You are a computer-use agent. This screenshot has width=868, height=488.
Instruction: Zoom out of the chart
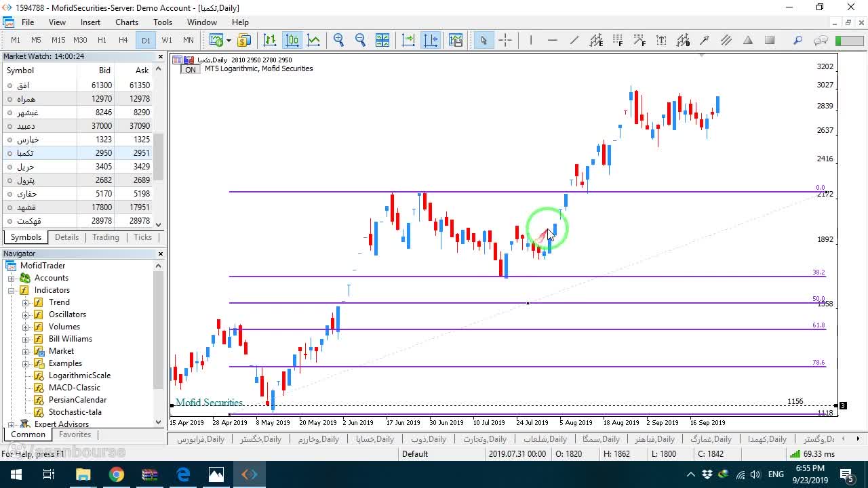pos(361,40)
